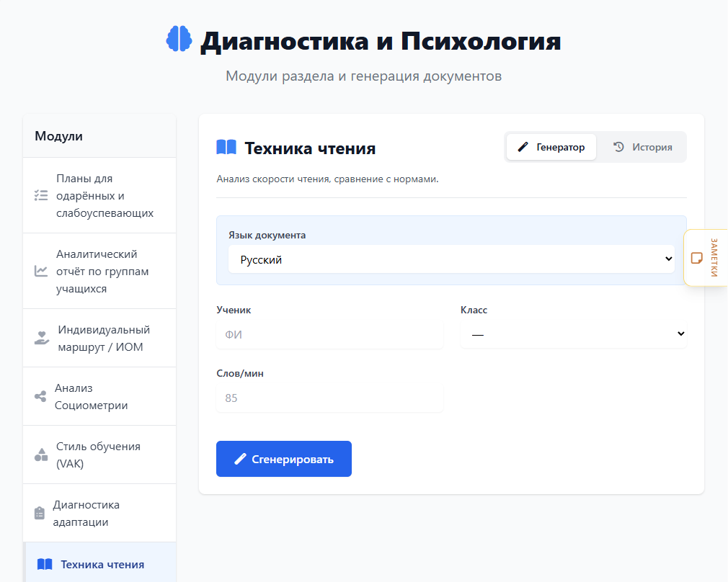Click the sticky note icon on Заметки tab
This screenshot has width=728, height=582.
coord(697,258)
